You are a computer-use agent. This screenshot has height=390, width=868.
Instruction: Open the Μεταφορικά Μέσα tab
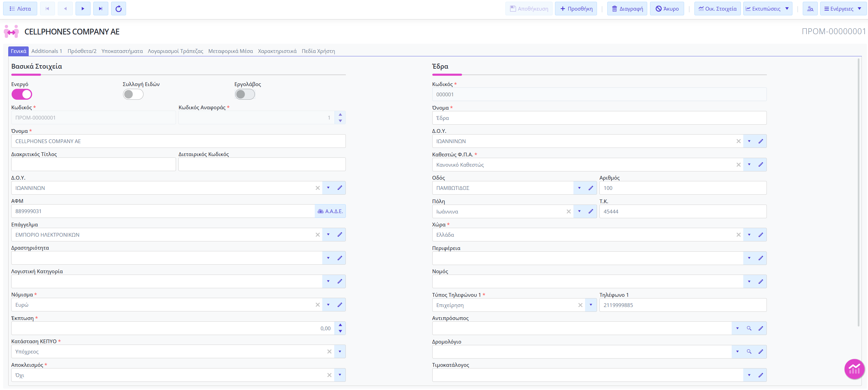pyautogui.click(x=231, y=51)
